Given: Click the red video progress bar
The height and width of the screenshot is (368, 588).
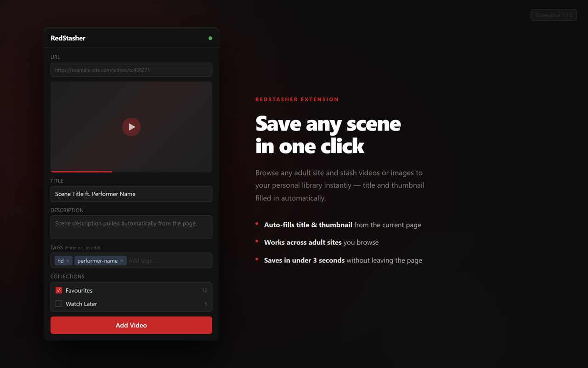Looking at the screenshot, I should (81, 171).
